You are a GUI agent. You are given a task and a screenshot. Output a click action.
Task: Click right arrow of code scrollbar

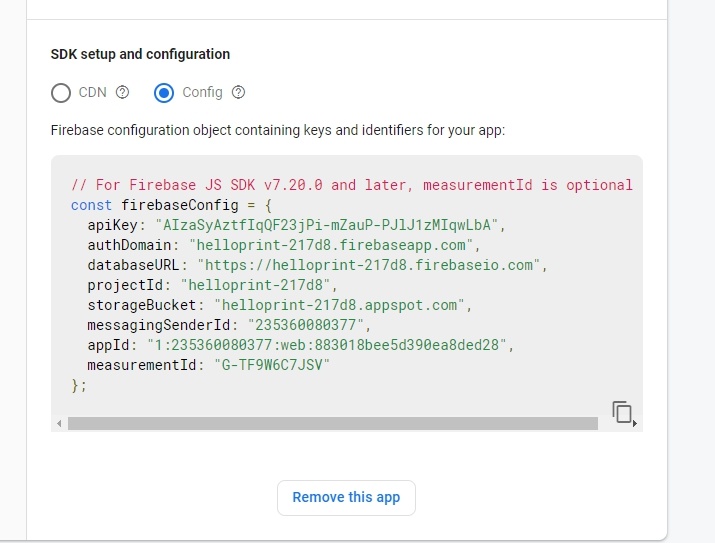pos(635,424)
